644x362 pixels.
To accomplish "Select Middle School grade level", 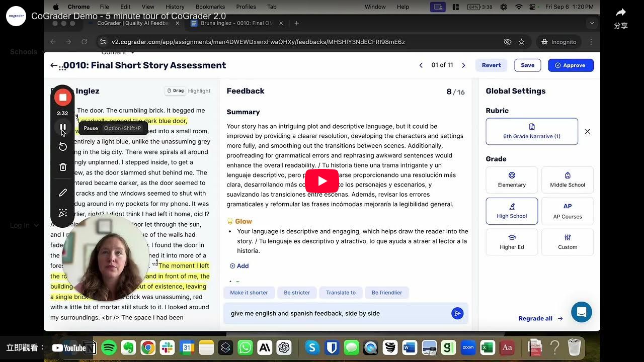I will pos(567,180).
